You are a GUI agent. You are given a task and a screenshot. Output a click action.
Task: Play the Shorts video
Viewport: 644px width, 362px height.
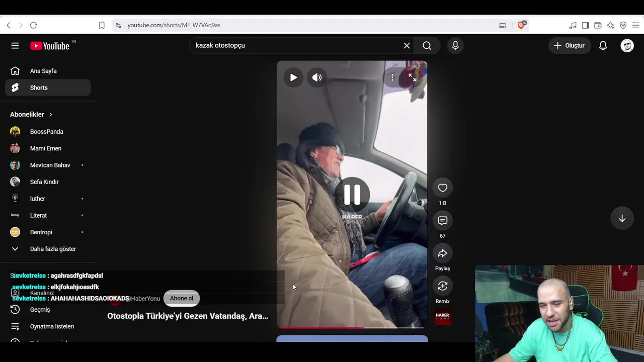point(293,77)
